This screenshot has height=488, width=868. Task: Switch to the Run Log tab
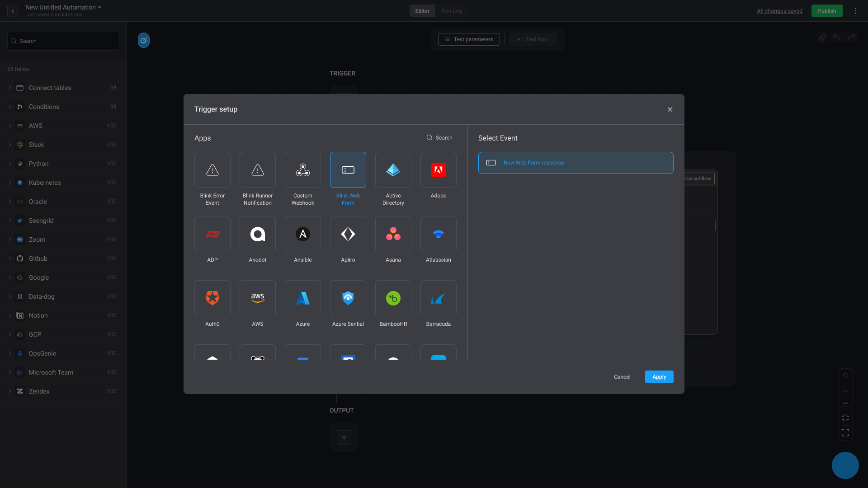(x=452, y=11)
